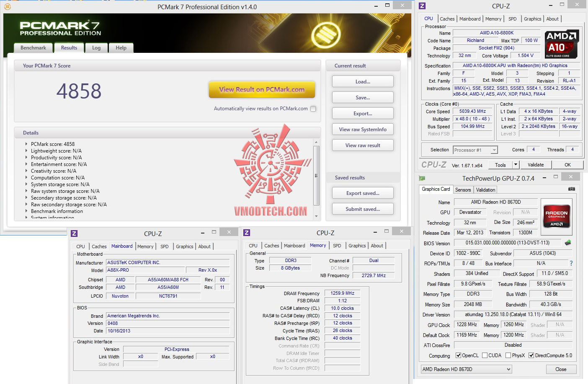Click the large 4858 PCMark score

pyautogui.click(x=79, y=91)
